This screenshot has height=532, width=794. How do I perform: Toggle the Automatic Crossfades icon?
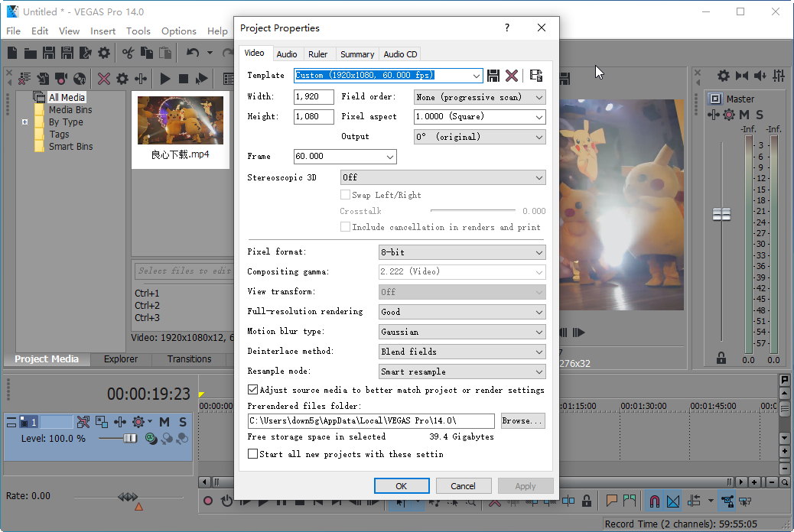click(673, 501)
